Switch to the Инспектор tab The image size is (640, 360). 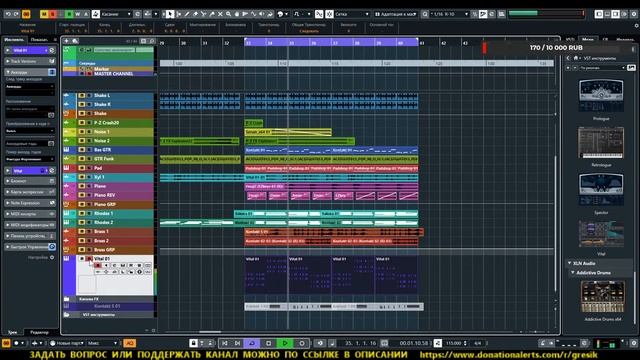[x=14, y=40]
